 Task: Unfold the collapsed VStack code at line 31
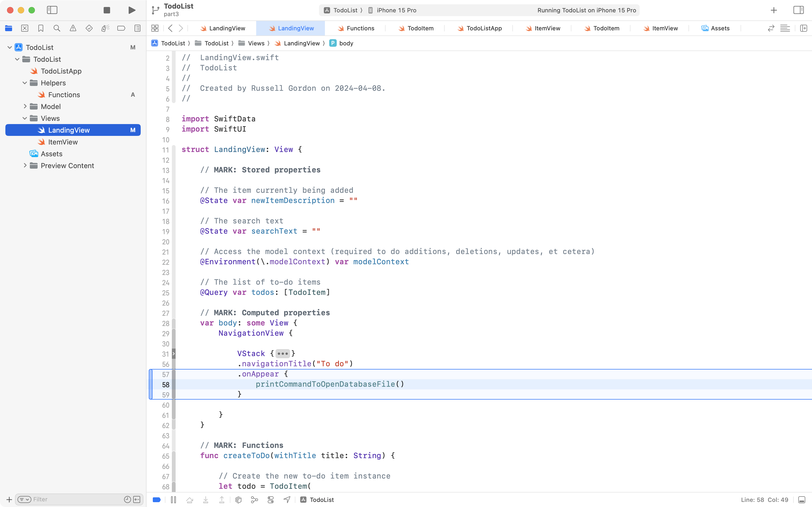coord(283,353)
